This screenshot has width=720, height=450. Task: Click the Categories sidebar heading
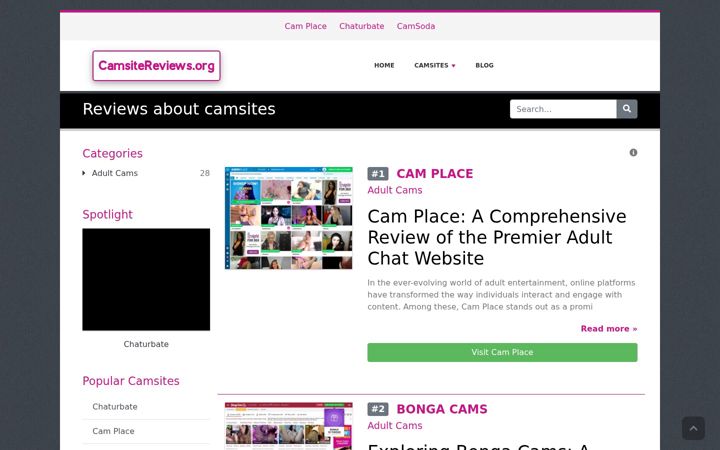112,153
